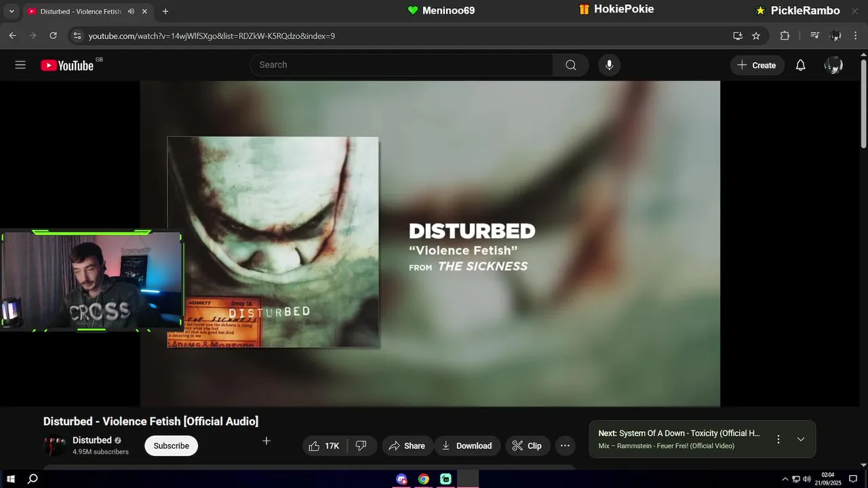Clip the video

tap(527, 445)
